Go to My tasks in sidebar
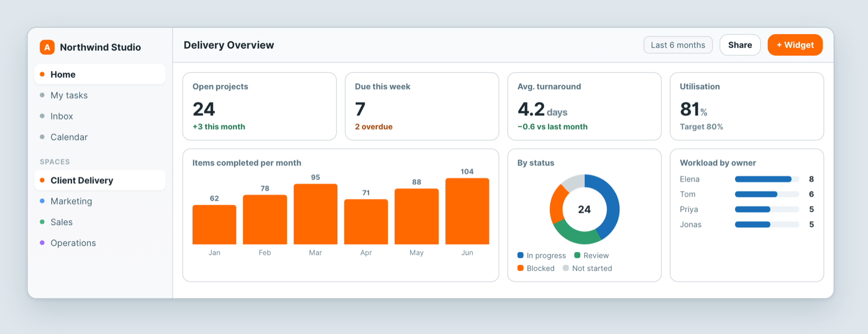 pos(100,95)
